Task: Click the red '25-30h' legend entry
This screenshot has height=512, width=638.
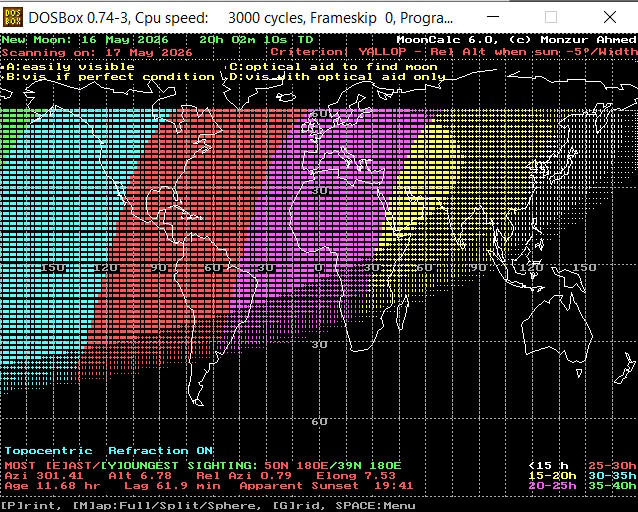Action: click(x=612, y=466)
